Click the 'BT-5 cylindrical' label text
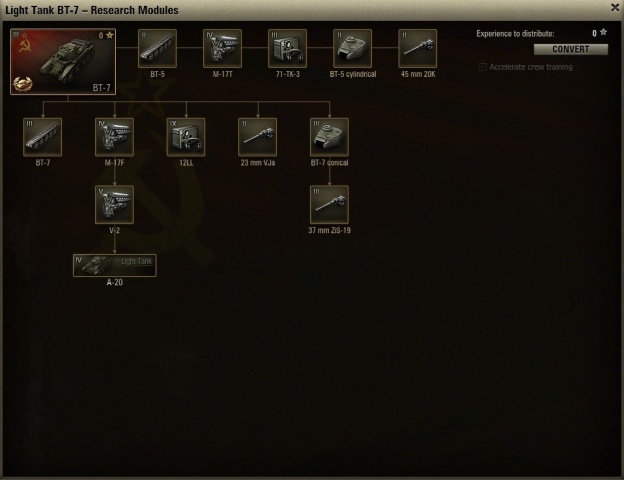This screenshot has height=480, width=624. 353,74
